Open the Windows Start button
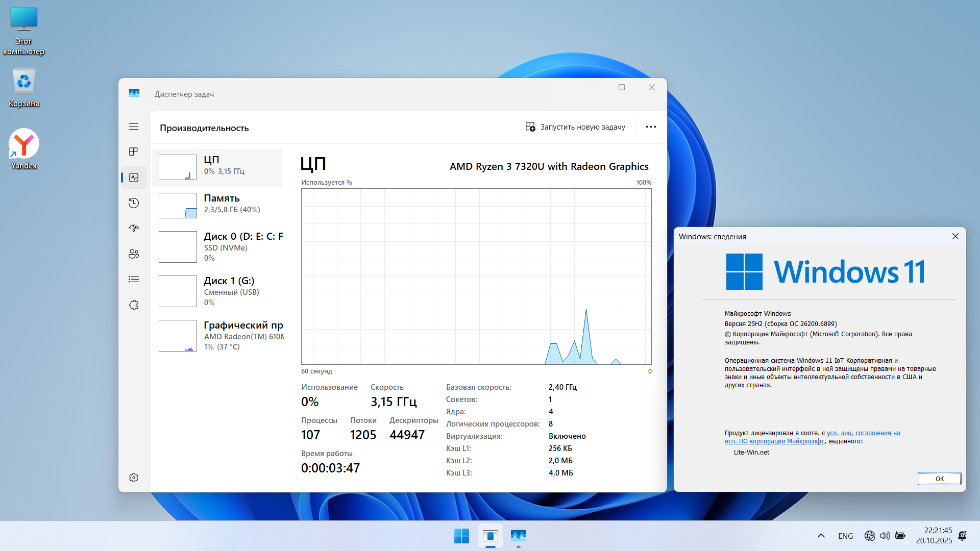This screenshot has width=980, height=551. (461, 536)
